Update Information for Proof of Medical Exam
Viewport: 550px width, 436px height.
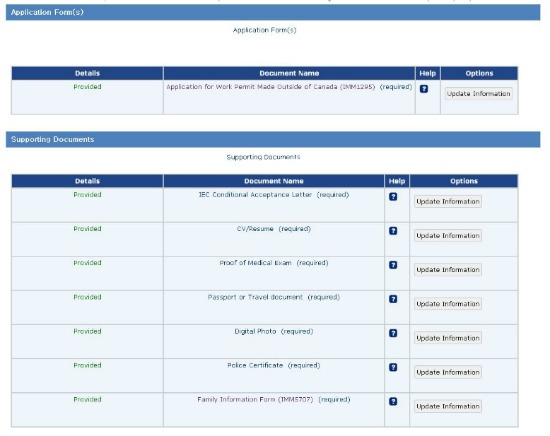pos(448,270)
